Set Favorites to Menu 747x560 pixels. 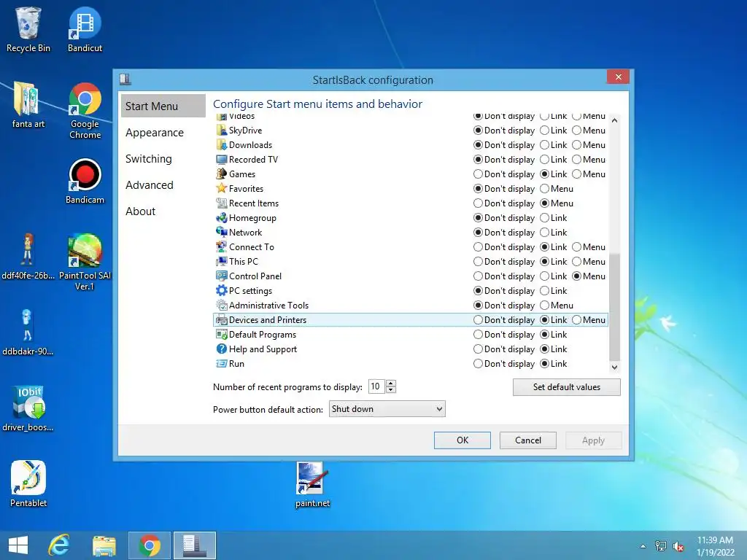tap(544, 189)
